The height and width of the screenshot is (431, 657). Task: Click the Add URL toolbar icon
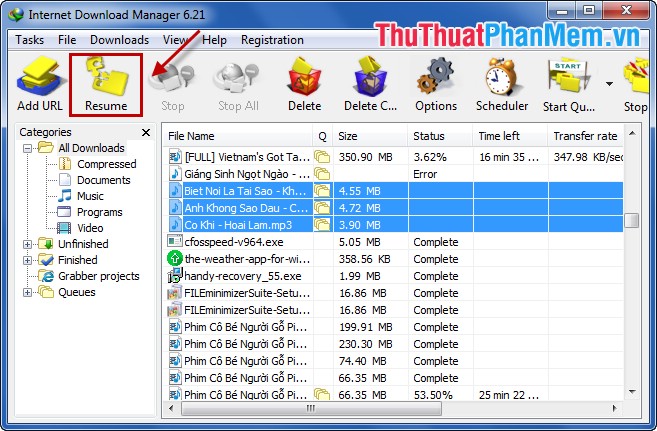40,77
